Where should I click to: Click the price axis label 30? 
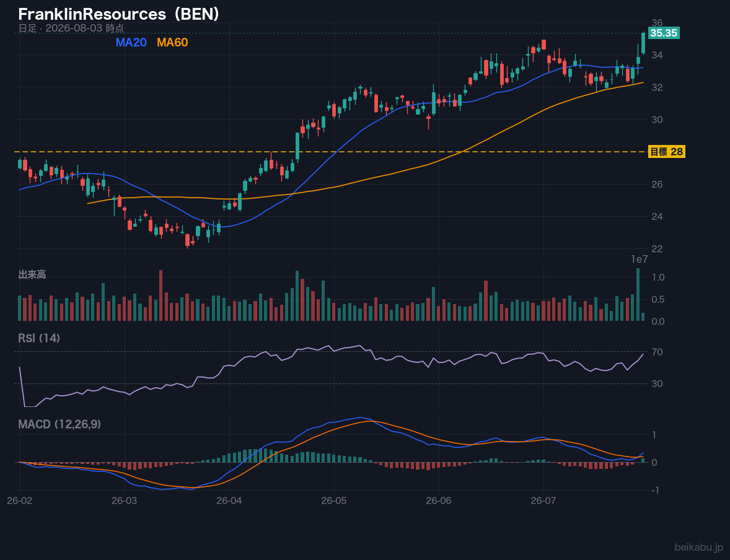657,120
